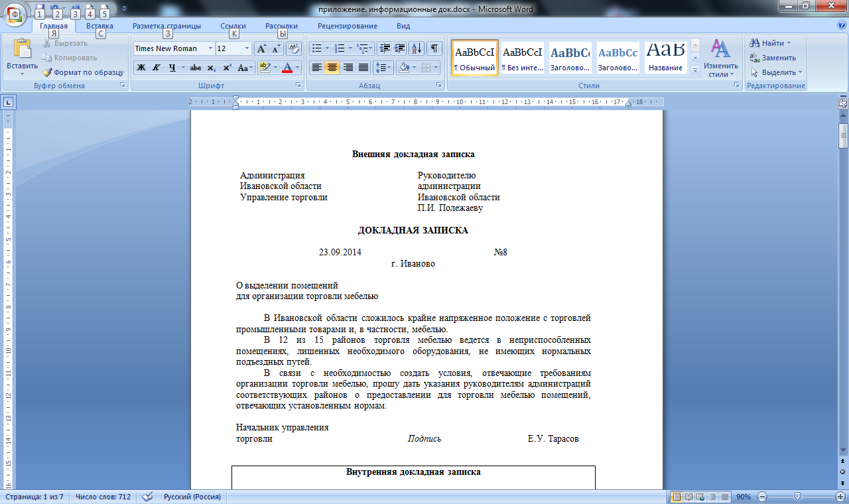Switch to the Рассылки tab
Image resolution: width=849 pixels, height=504 pixels.
tap(281, 26)
